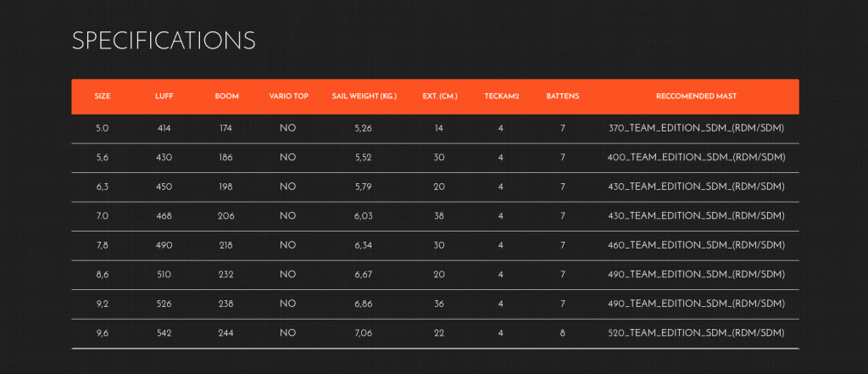
Task: Click the battens value 8
Action: [563, 333]
